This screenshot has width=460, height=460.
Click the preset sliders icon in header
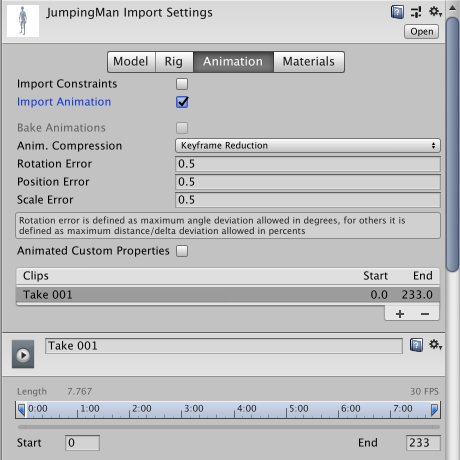pyautogui.click(x=416, y=12)
